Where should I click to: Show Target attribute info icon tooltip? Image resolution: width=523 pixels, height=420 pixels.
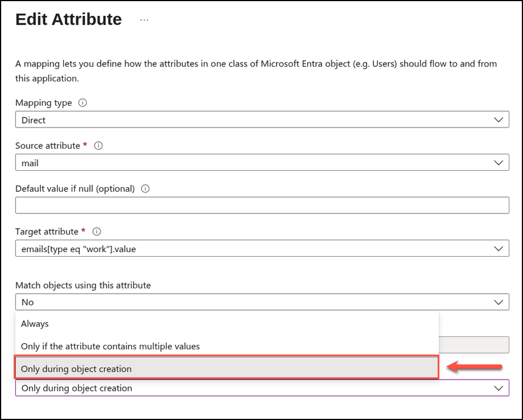96,232
